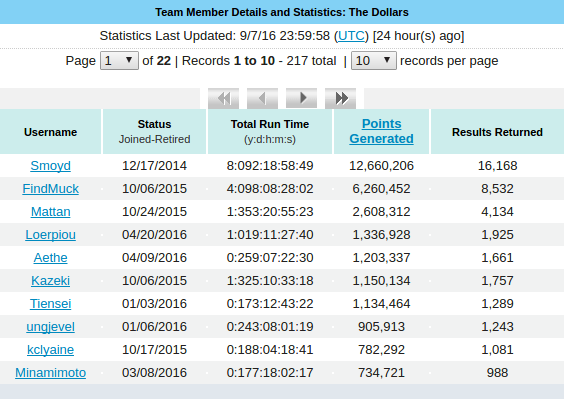Viewport: 564px width, 399px height.
Task: Click the Username column header
Action: pyautogui.click(x=50, y=132)
